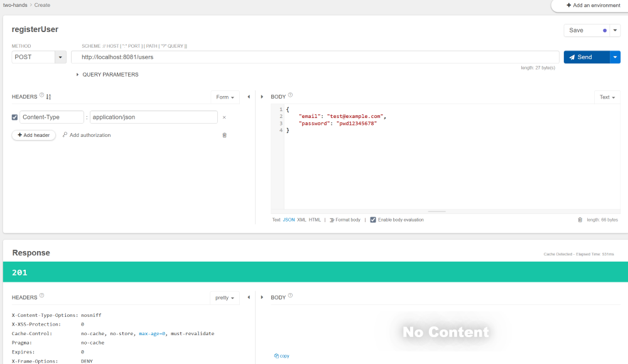
Task: Switch body format to Text
Action: 276,220
